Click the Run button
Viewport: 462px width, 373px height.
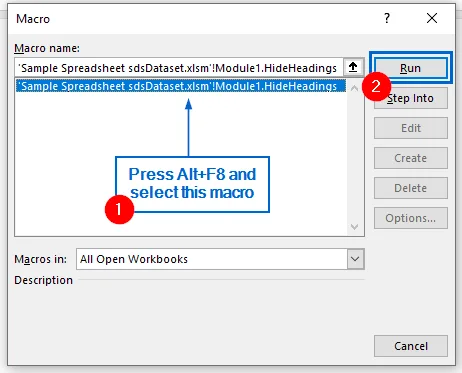pyautogui.click(x=411, y=68)
